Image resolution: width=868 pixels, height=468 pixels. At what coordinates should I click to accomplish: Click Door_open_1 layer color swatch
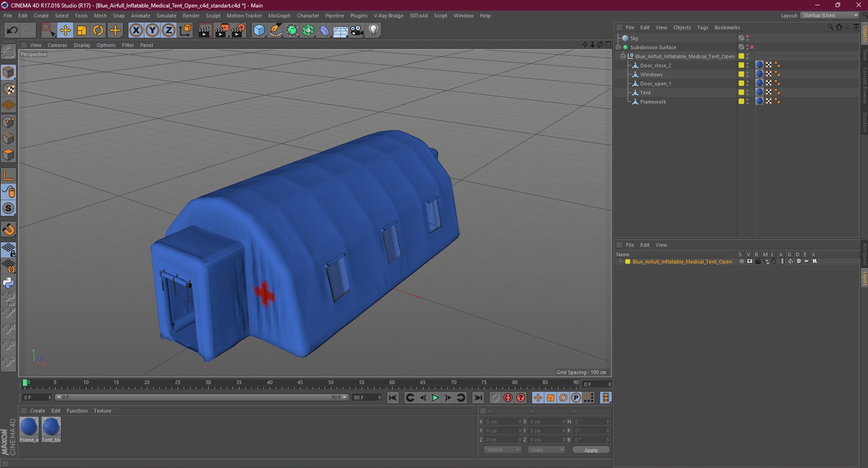[x=741, y=83]
